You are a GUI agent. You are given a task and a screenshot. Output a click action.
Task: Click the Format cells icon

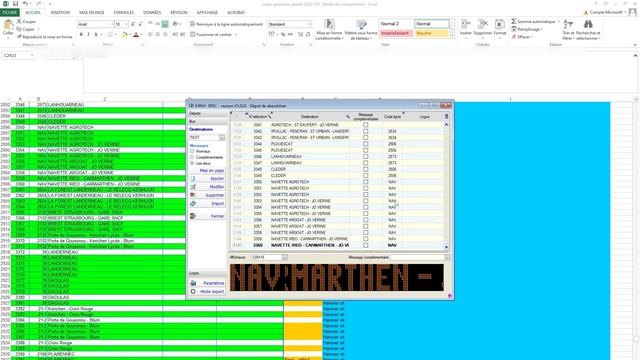pyautogui.click(x=500, y=24)
